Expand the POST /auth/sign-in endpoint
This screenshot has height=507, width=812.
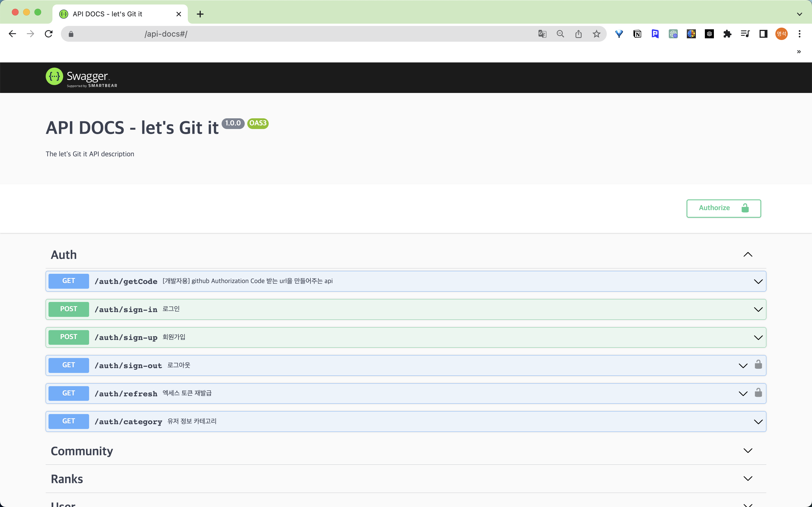click(758, 309)
